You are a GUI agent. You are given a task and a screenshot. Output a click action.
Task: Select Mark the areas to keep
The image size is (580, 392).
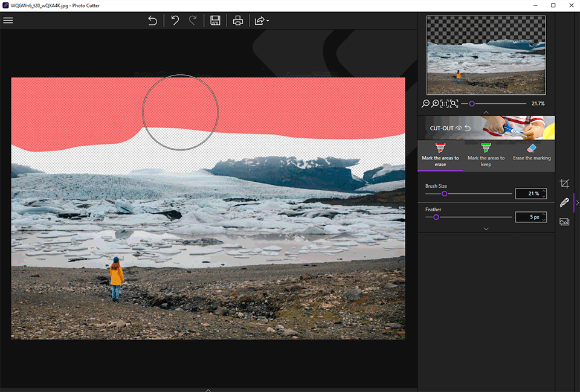(x=486, y=155)
